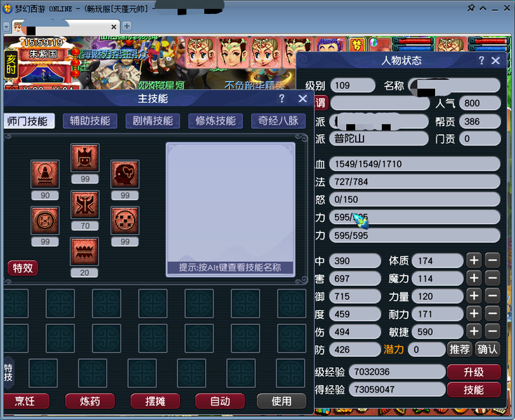
Task: Click the 亥时 game time indicator
Action: pyautogui.click(x=11, y=64)
